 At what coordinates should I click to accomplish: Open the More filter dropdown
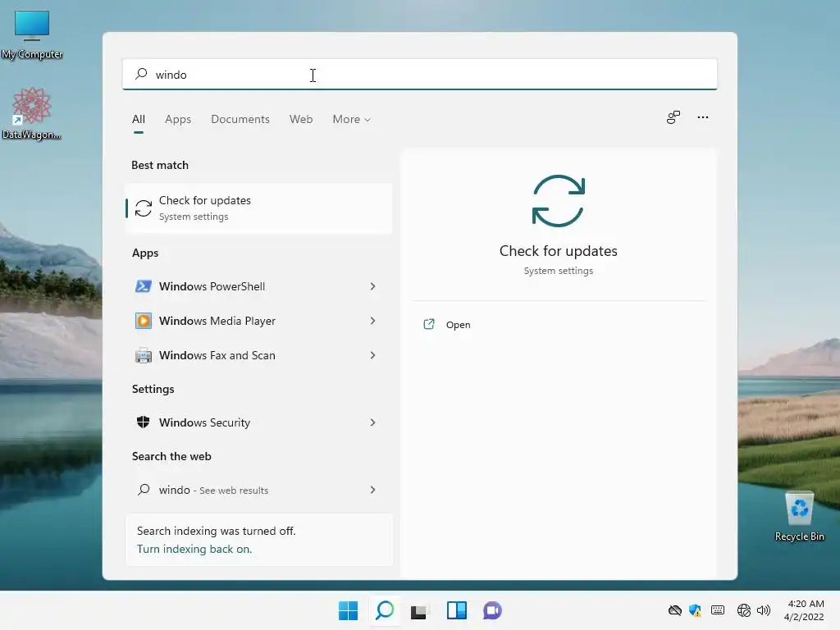click(351, 119)
